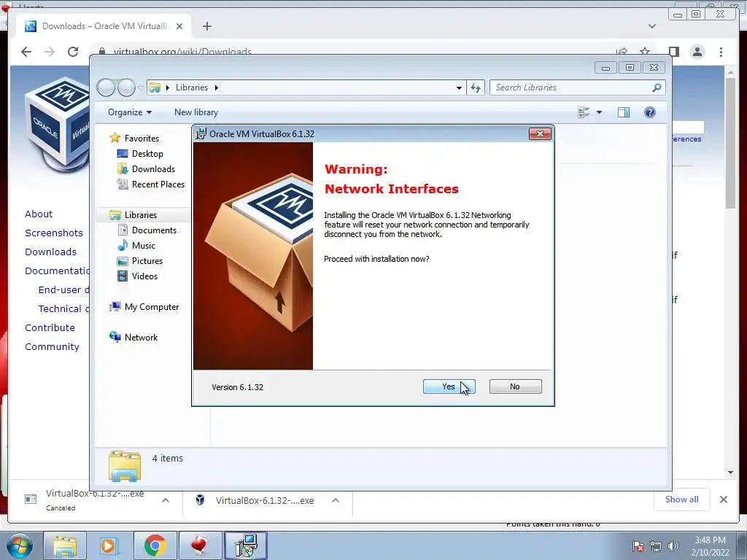Share this page via Chrome share icon

[622, 52]
